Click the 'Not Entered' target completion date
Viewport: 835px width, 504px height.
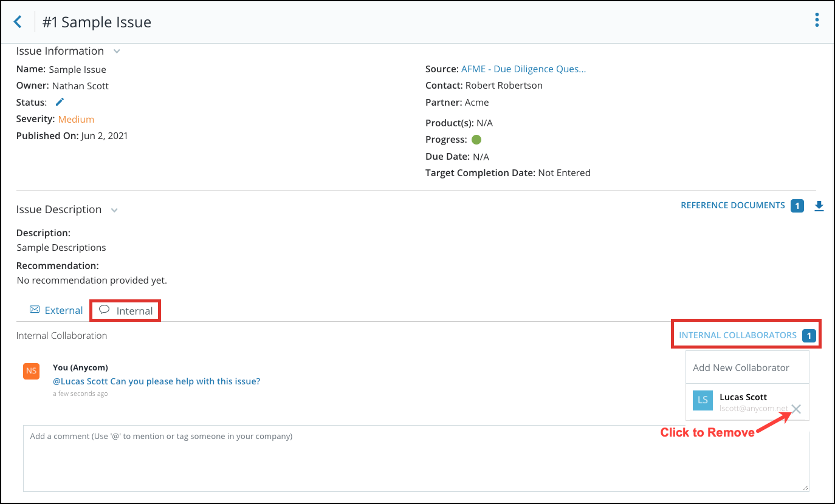[x=564, y=173]
